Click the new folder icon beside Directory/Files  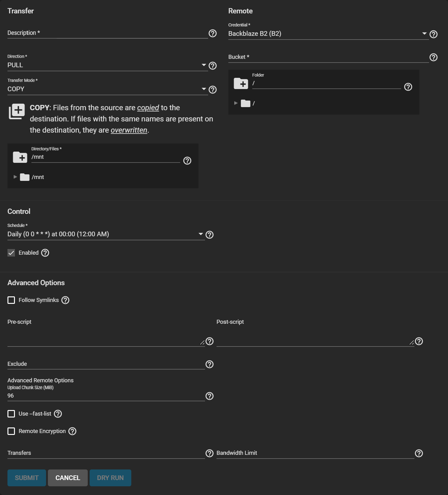pos(20,157)
